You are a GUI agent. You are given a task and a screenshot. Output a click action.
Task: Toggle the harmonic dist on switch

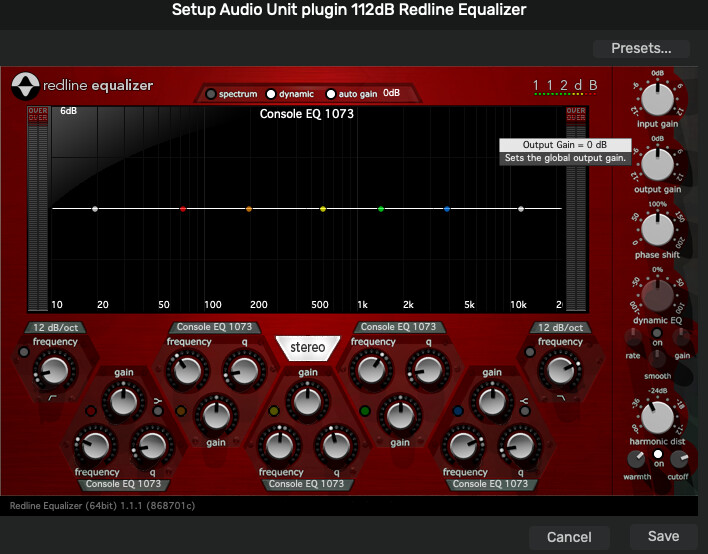657,454
